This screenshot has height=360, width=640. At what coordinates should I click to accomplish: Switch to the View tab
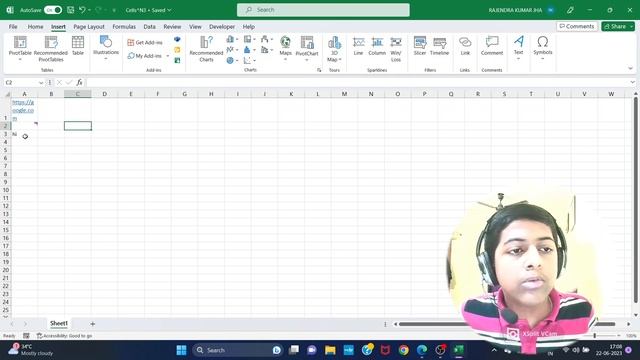195,27
